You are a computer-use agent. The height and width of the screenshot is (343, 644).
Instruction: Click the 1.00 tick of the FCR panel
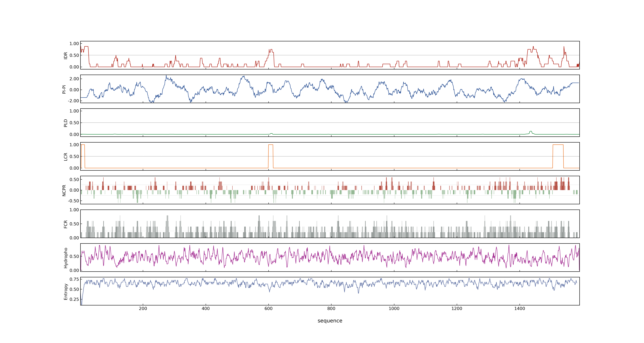74,210
